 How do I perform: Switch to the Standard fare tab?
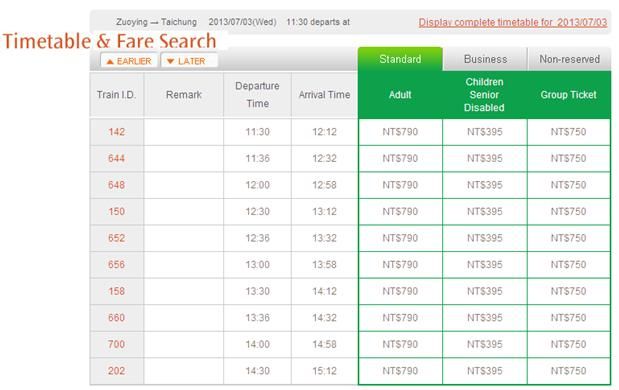[x=400, y=59]
